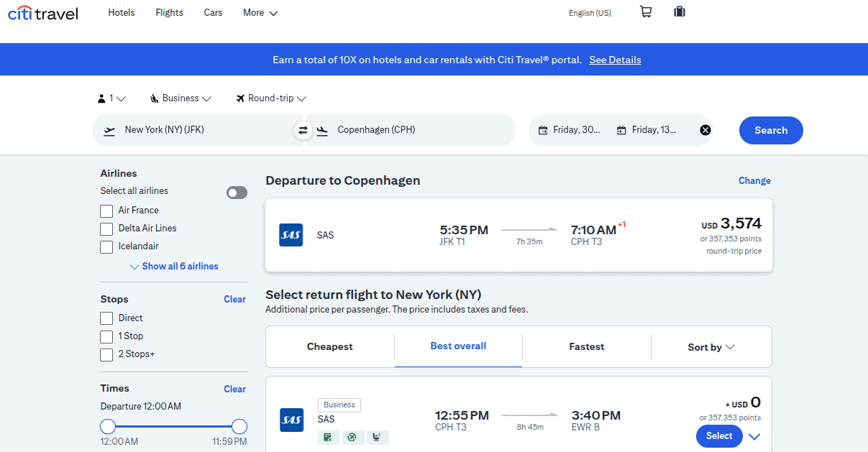Clear the selected dates with the X icon
This screenshot has width=868, height=452.
pyautogui.click(x=705, y=130)
